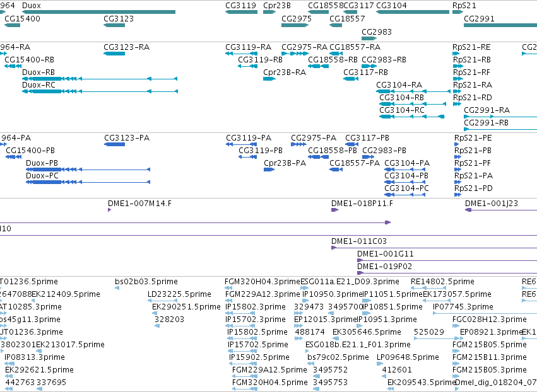Select EST RE14802.5prime
Image resolution: width=537 pixels, height=392 pixels.
click(x=442, y=282)
